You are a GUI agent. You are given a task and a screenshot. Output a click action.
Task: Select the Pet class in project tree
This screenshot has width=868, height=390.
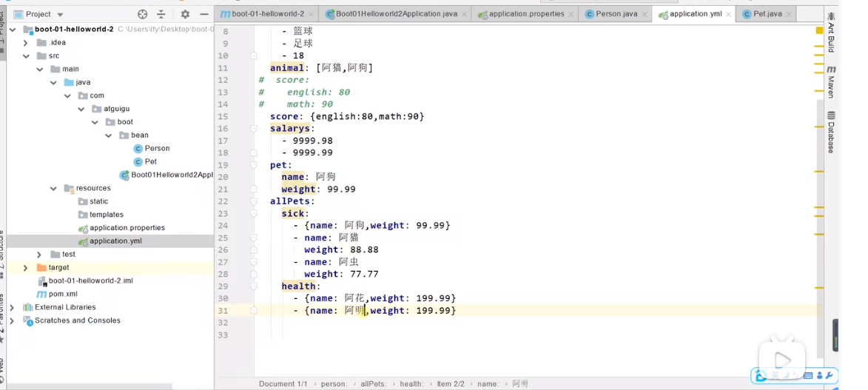tap(145, 162)
